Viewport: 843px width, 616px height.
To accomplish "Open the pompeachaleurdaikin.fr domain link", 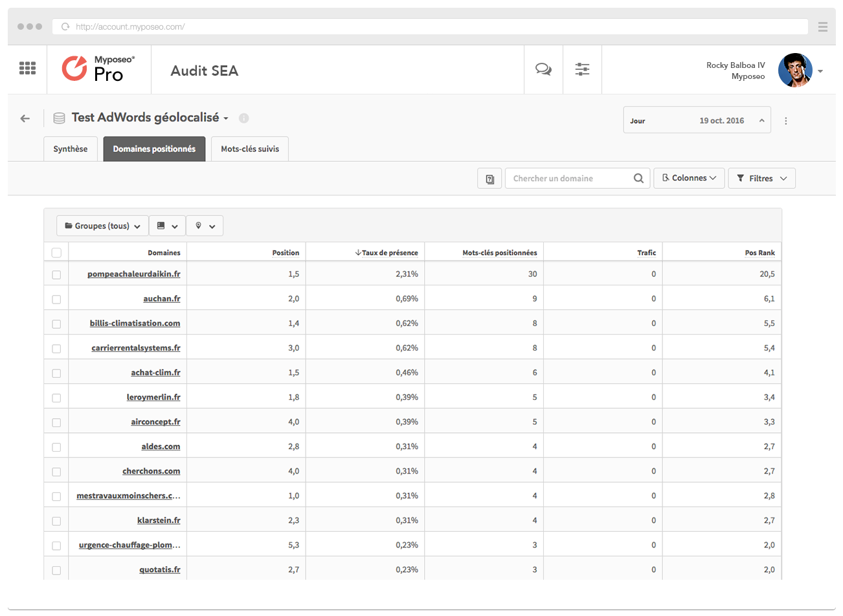I will point(134,274).
